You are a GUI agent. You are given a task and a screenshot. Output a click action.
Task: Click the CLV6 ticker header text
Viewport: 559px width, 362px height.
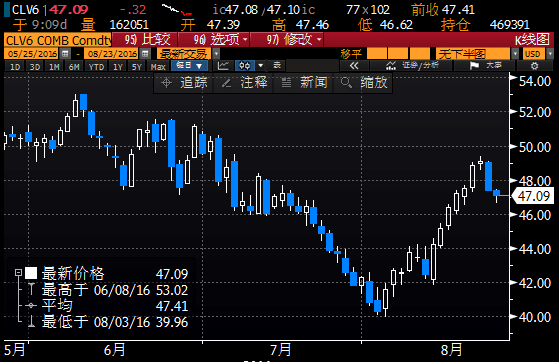point(25,10)
